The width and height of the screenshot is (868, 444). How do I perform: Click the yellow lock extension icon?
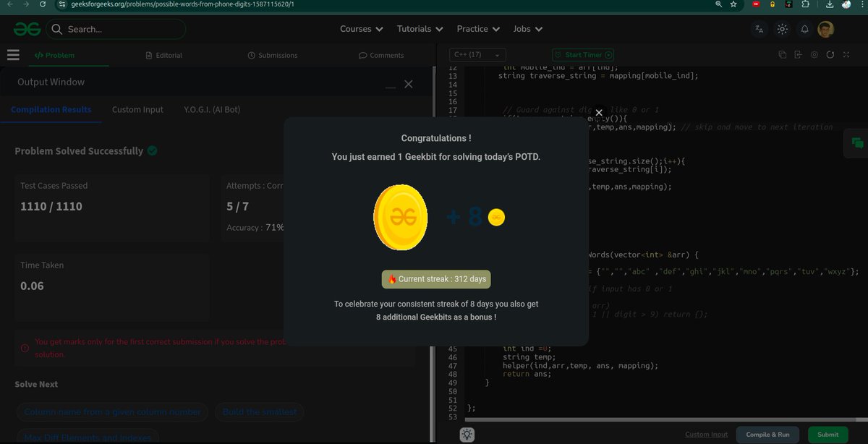[773, 4]
